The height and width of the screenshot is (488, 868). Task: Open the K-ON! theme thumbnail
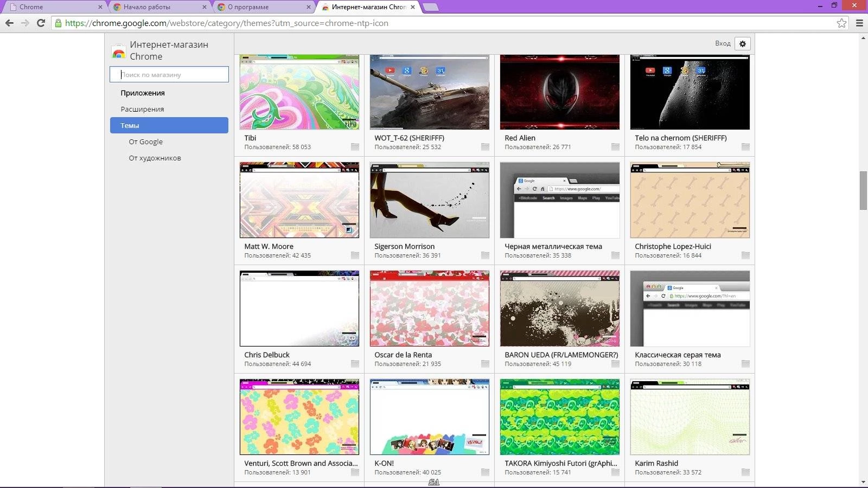429,417
